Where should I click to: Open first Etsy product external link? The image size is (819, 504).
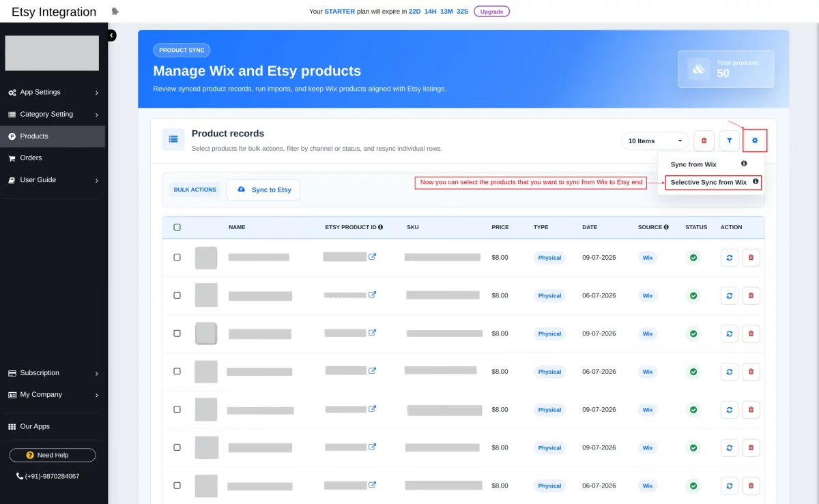[x=372, y=256]
